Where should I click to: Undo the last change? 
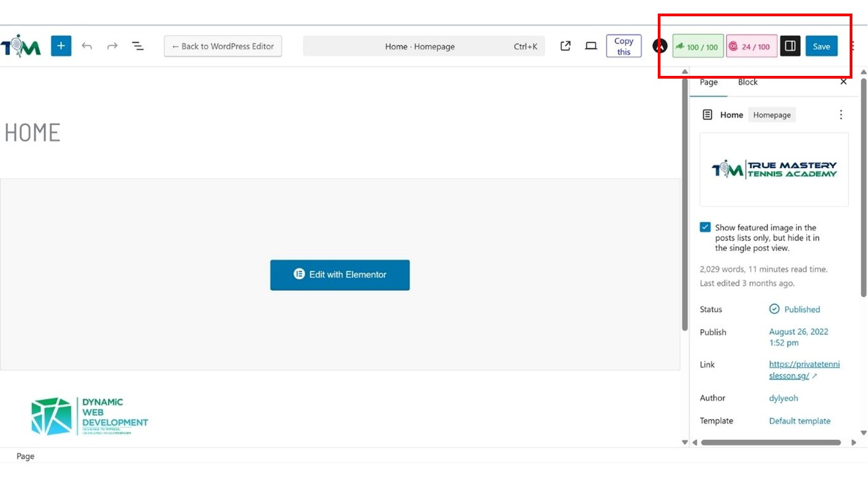coord(87,46)
